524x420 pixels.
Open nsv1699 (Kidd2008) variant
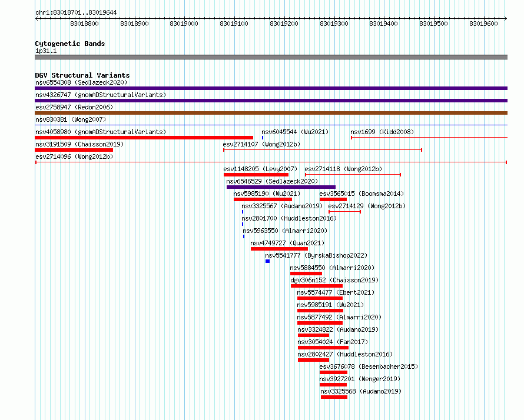tap(382, 132)
